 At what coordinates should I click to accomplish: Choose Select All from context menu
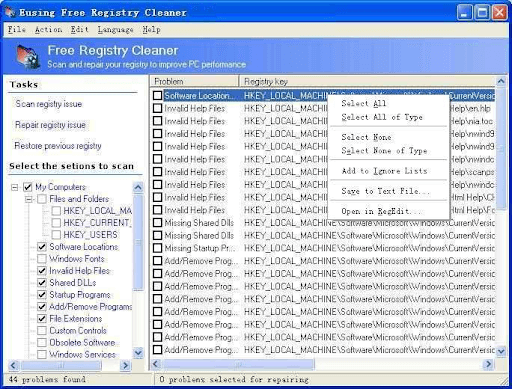pyautogui.click(x=364, y=103)
